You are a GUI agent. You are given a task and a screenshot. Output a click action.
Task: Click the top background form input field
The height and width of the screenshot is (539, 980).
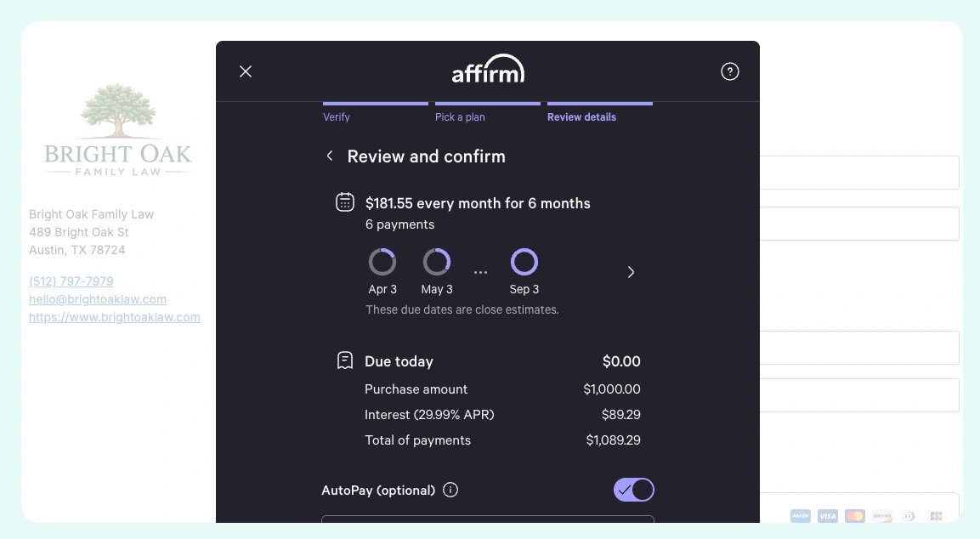[x=859, y=173]
